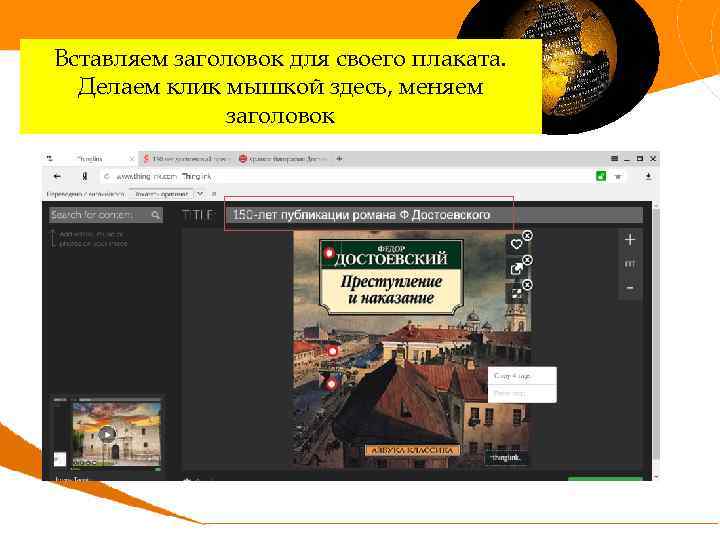Bookmark the page using the star icon
The image size is (720, 540).
tap(618, 176)
